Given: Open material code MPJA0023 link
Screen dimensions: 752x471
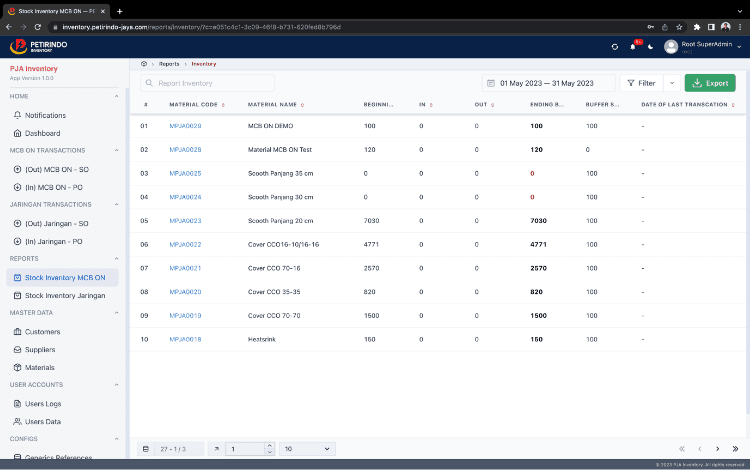Looking at the screenshot, I should [x=185, y=221].
